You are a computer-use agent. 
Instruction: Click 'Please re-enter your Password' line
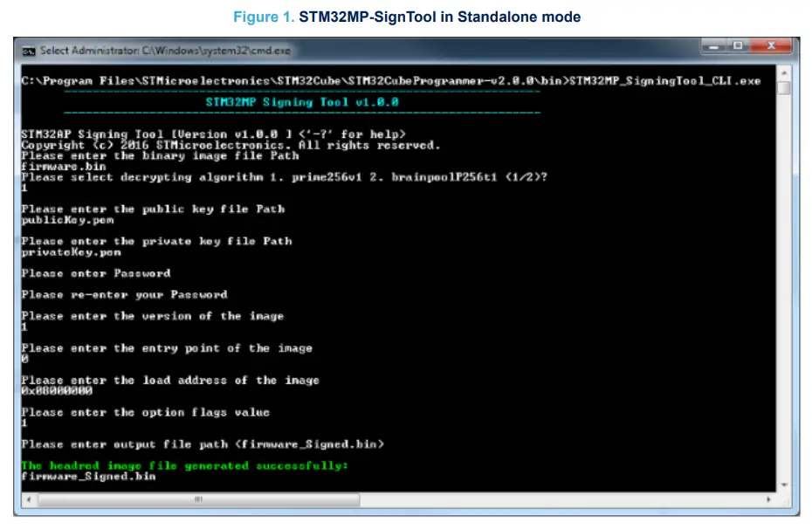124,294
